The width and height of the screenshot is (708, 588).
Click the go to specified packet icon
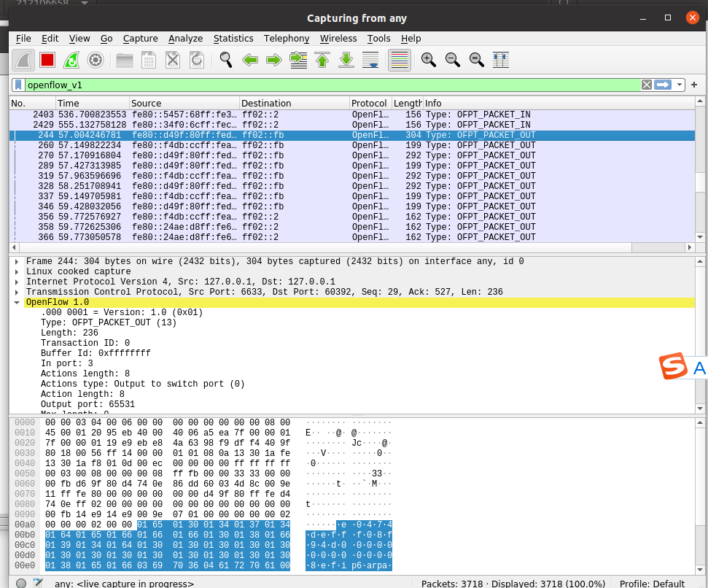click(x=298, y=60)
